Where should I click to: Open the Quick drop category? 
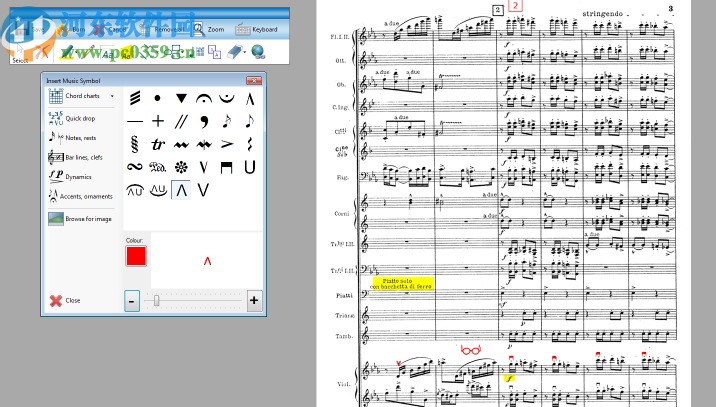coord(72,118)
